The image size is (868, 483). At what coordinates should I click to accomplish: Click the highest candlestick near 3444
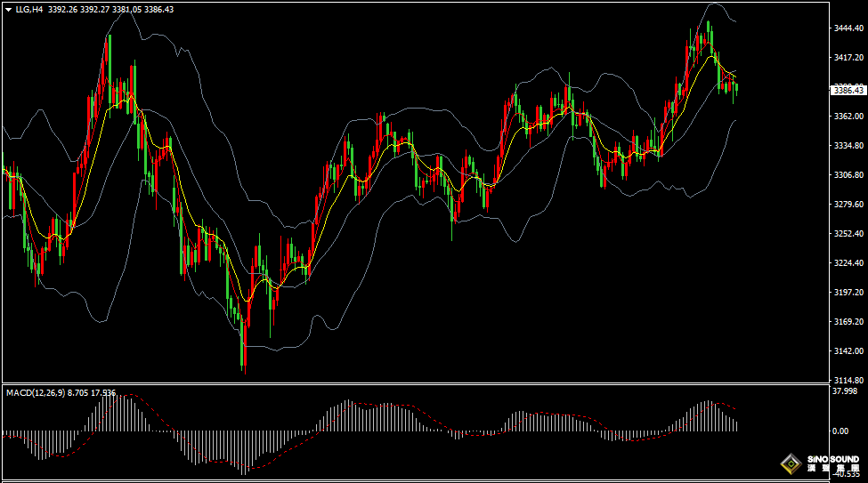pos(709,31)
